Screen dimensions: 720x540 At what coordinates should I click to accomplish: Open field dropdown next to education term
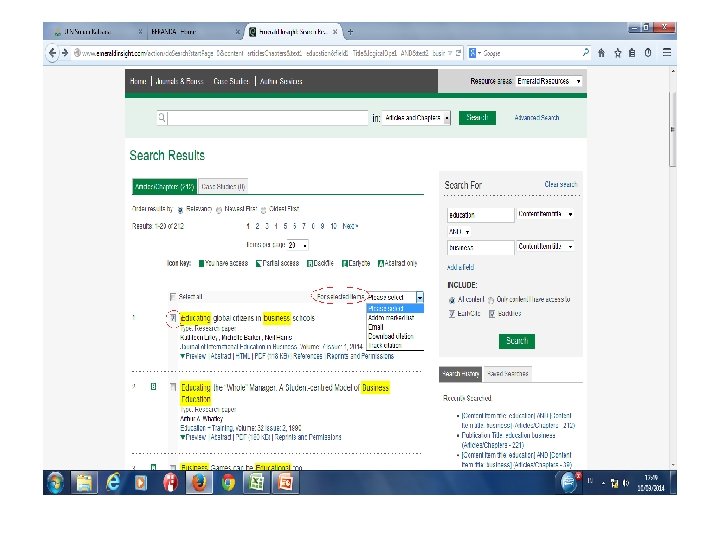(x=545, y=214)
